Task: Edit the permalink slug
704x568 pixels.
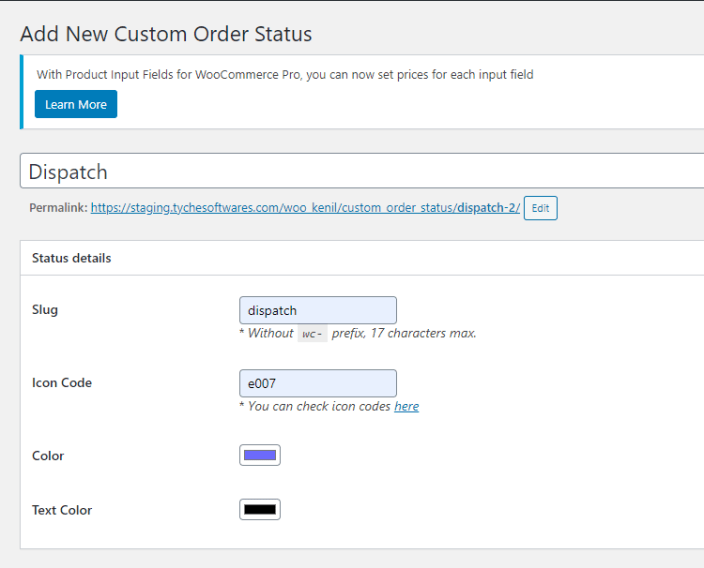Action: [541, 208]
